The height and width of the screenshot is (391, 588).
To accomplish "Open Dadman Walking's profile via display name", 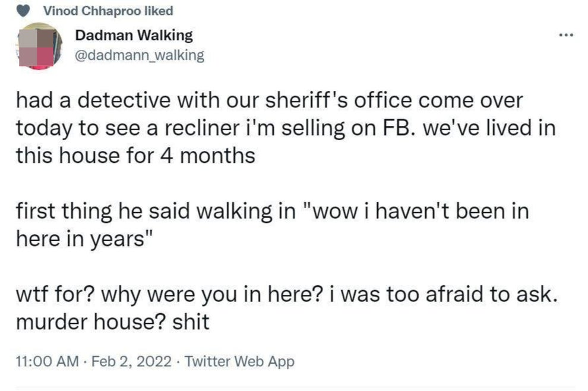I will pyautogui.click(x=133, y=34).
